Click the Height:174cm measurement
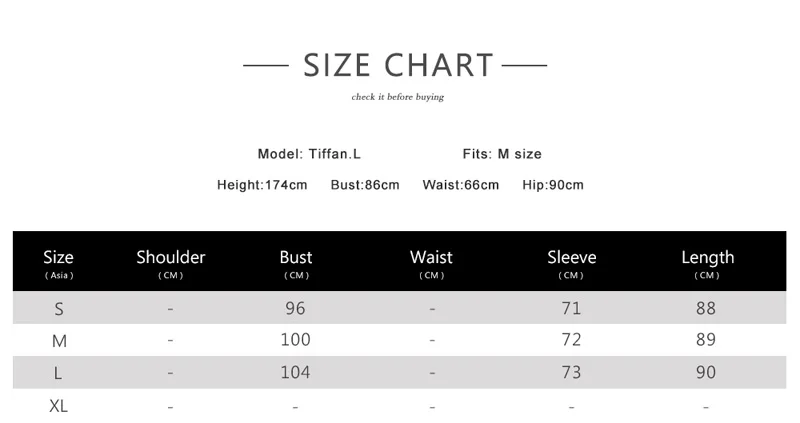Screen dimensions: 800x423 262,185
